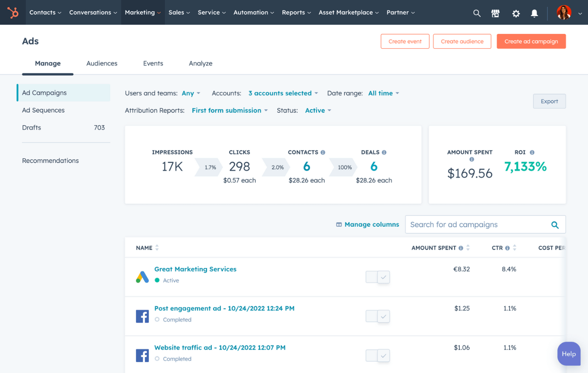
Task: Toggle the Website traffic ad campaign switch
Action: tap(378, 356)
